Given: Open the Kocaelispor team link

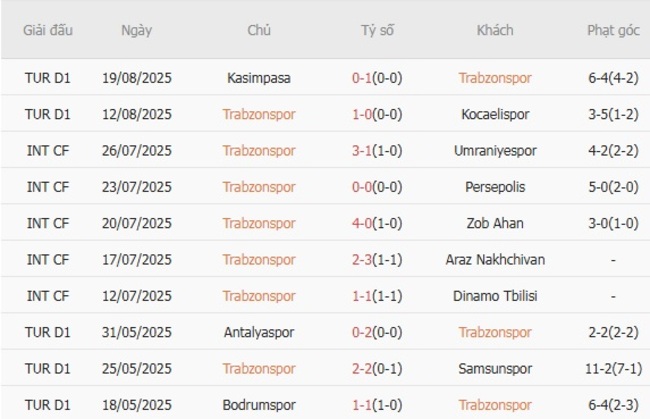Looking at the screenshot, I should [495, 114].
